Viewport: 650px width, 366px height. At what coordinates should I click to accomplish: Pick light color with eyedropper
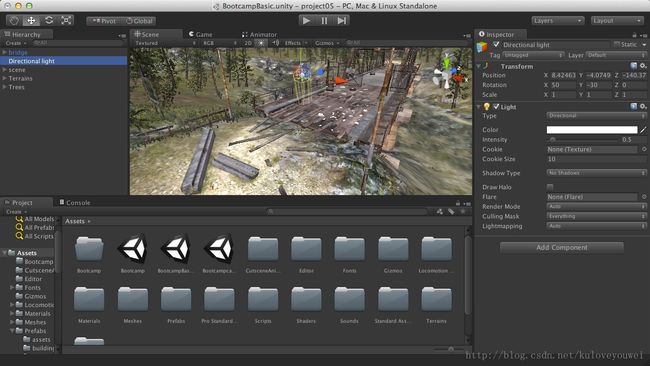(643, 130)
